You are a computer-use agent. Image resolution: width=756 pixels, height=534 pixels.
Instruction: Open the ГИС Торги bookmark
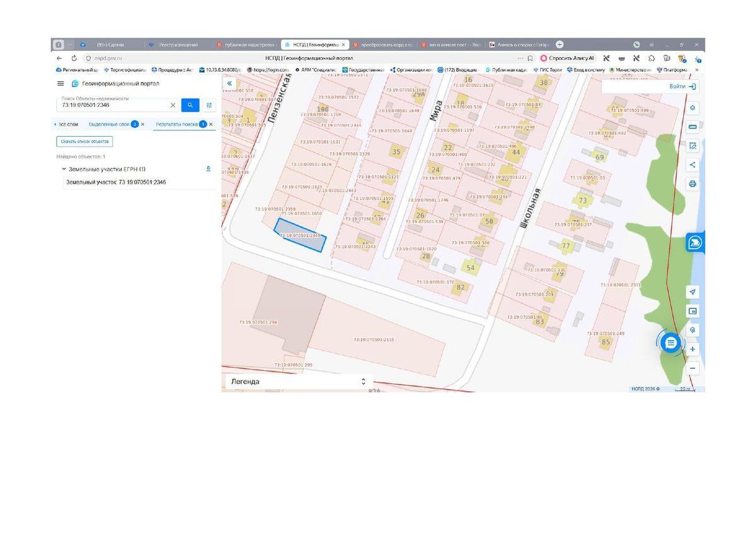point(547,70)
